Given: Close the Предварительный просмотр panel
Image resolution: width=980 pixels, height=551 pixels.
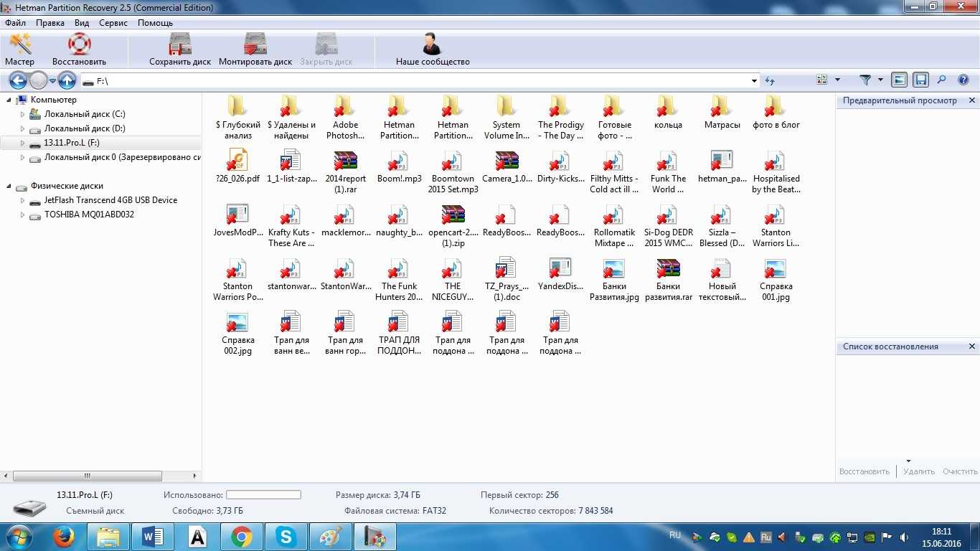Looking at the screenshot, I should (972, 100).
